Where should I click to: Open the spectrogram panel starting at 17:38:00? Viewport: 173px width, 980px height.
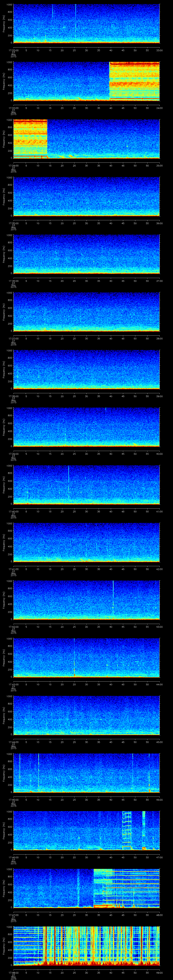pos(86,369)
